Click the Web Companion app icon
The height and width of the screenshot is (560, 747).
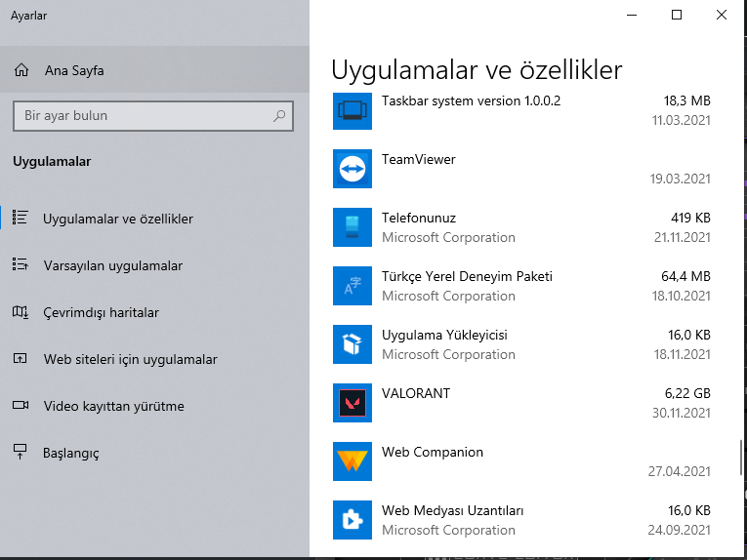click(x=353, y=461)
